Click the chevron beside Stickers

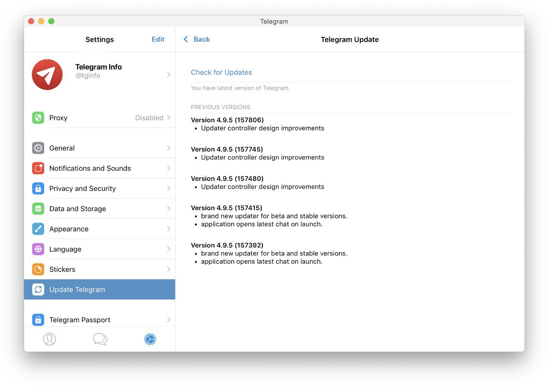coord(169,269)
